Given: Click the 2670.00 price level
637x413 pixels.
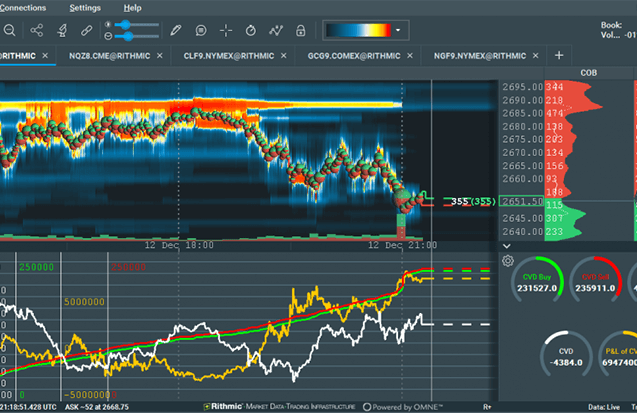Looking at the screenshot, I should 522,153.
